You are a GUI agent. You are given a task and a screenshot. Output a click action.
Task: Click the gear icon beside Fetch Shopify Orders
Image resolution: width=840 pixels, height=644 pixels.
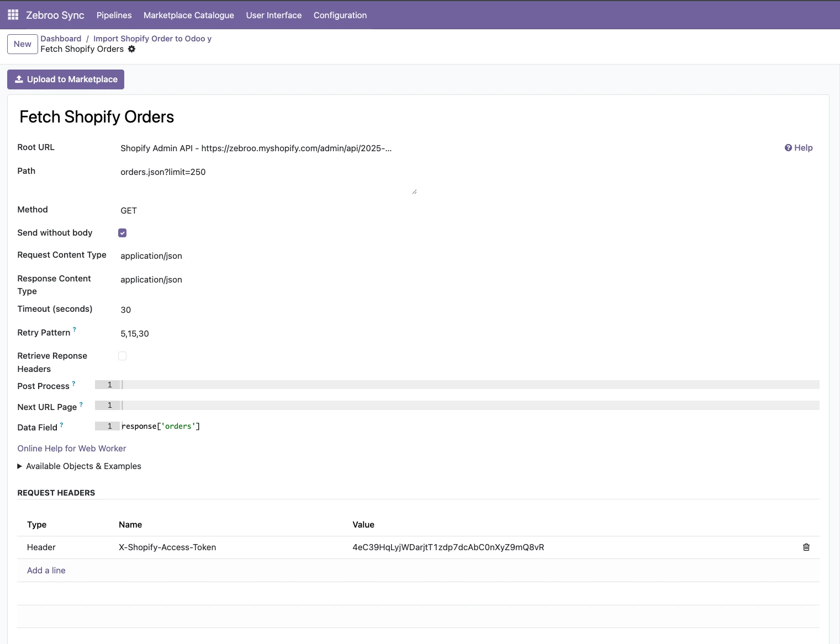131,49
